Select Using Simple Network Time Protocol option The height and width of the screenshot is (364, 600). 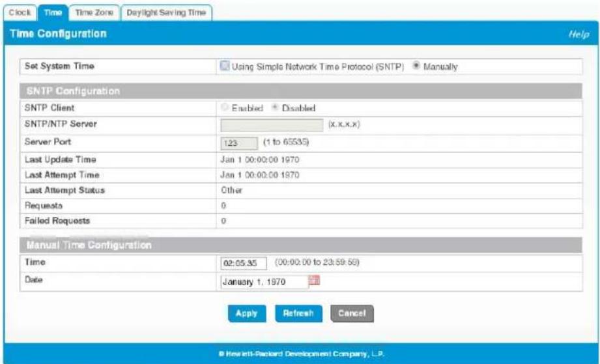point(225,66)
